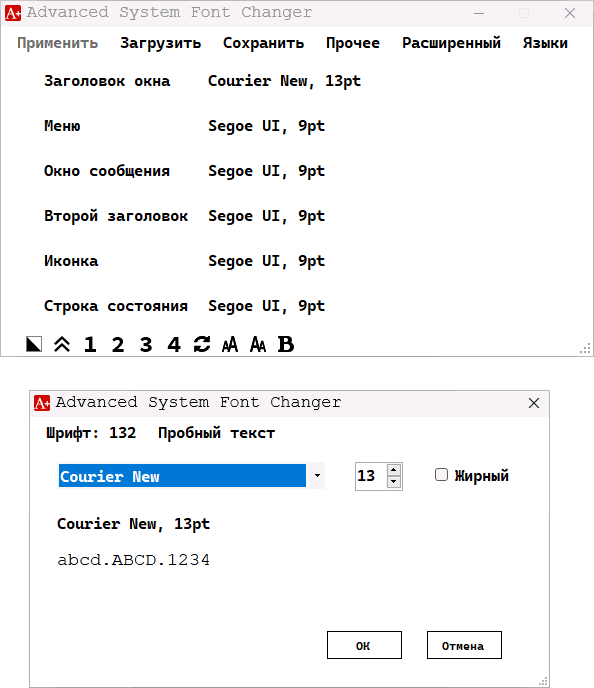Select profile number 3 in bottom toolbar
Image resolution: width=594 pixels, height=688 pixels.
coord(146,344)
